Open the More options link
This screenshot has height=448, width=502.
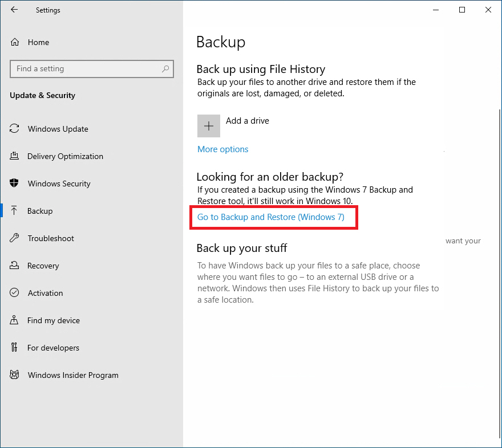click(223, 149)
